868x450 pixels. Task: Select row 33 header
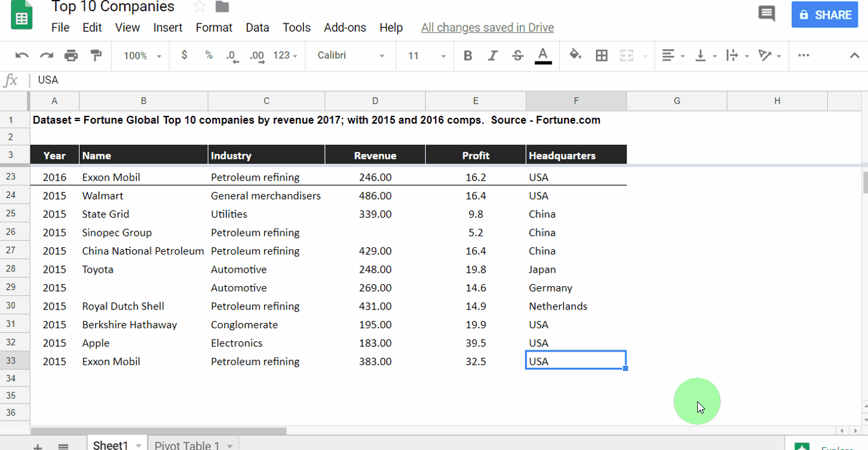coord(15,361)
